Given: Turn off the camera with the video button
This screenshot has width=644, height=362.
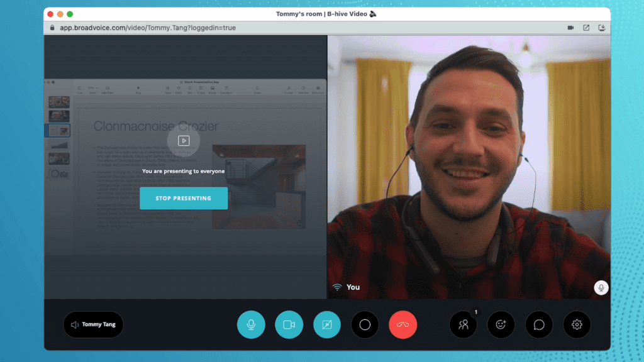Looking at the screenshot, I should (x=289, y=325).
